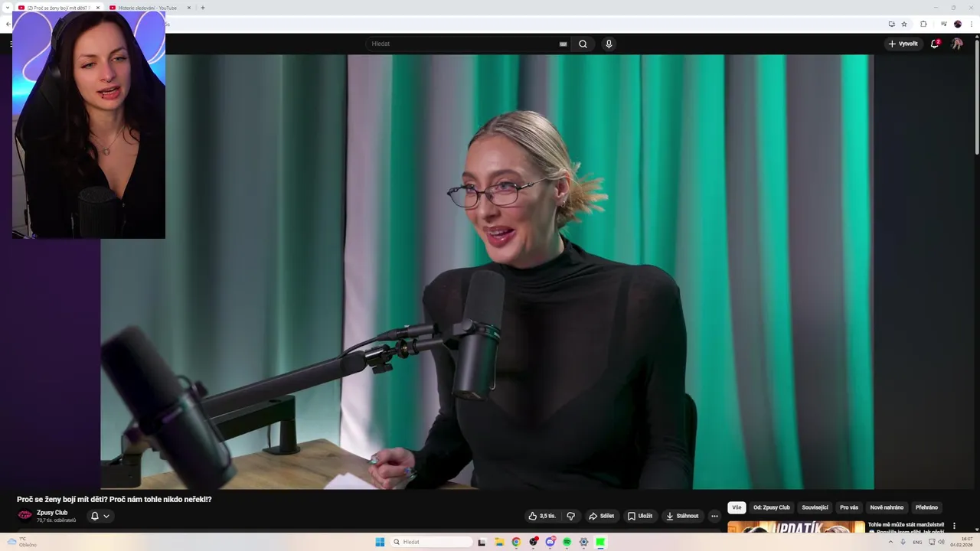Select the Související filter chip

815,507
